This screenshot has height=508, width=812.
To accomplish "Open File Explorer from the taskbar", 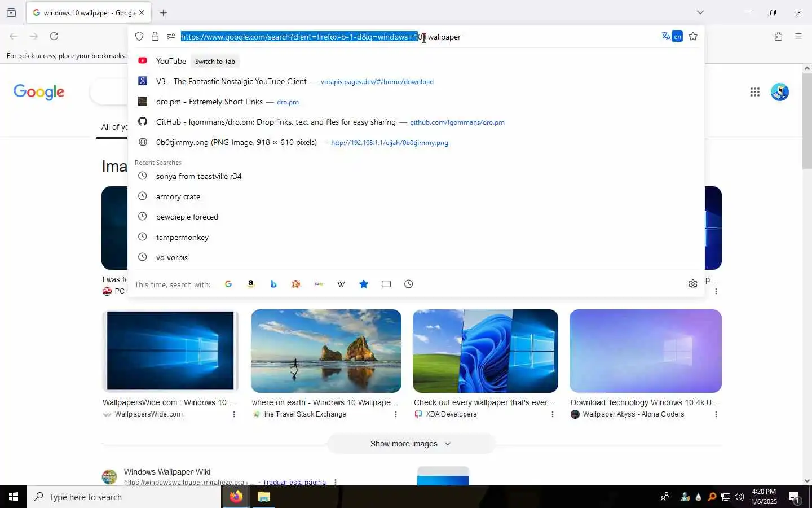I will coord(264,497).
